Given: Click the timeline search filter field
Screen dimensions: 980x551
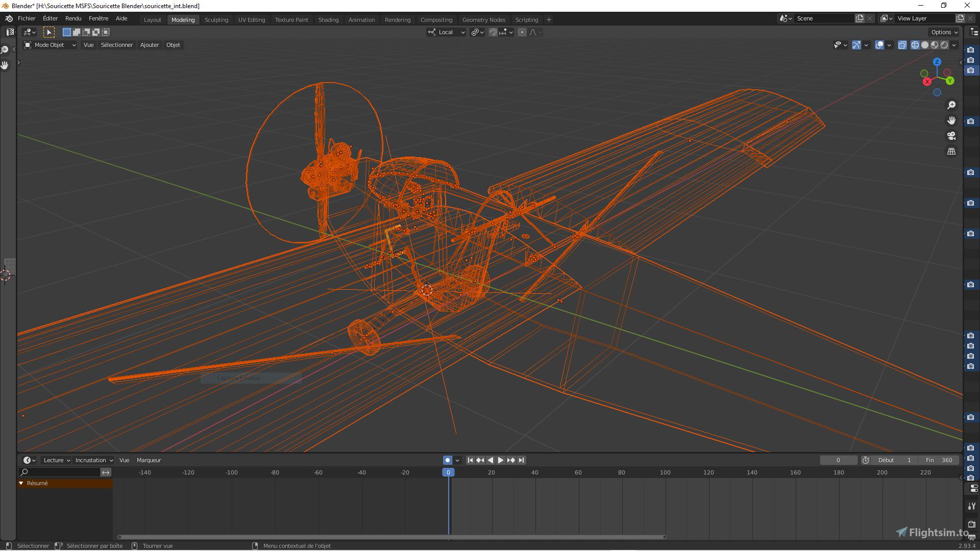Looking at the screenshot, I should click(x=59, y=472).
